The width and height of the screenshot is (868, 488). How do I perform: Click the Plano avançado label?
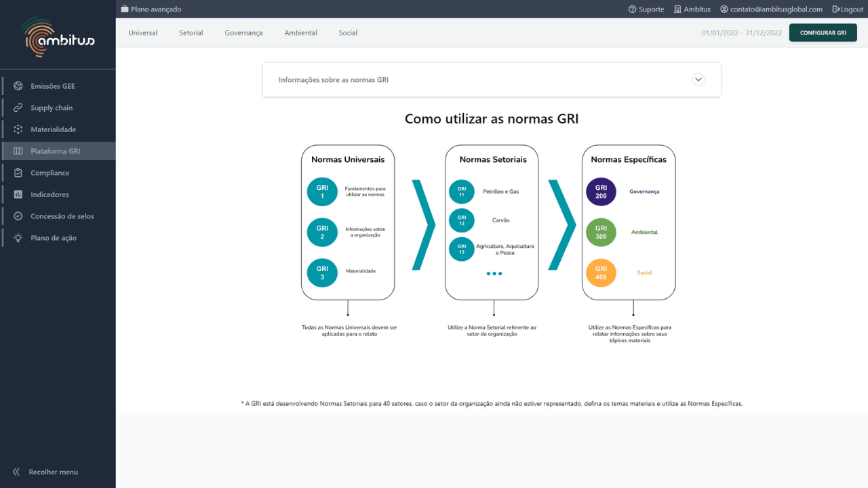coord(156,9)
